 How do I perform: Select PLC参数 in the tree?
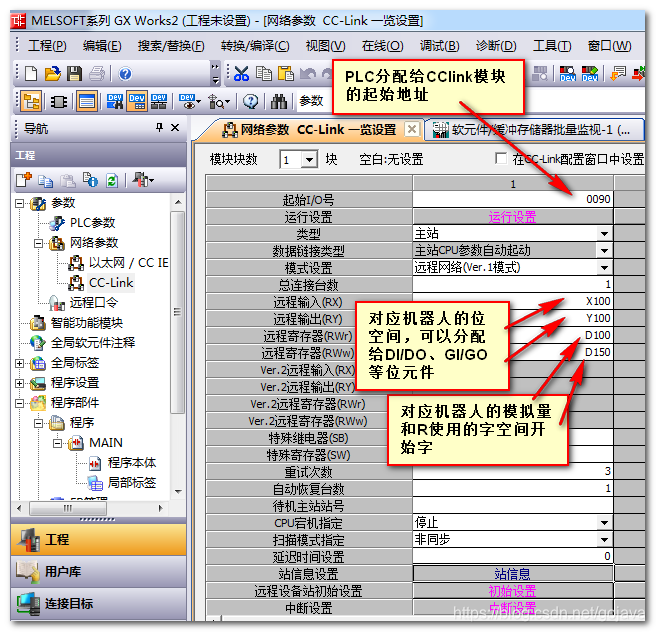point(92,223)
